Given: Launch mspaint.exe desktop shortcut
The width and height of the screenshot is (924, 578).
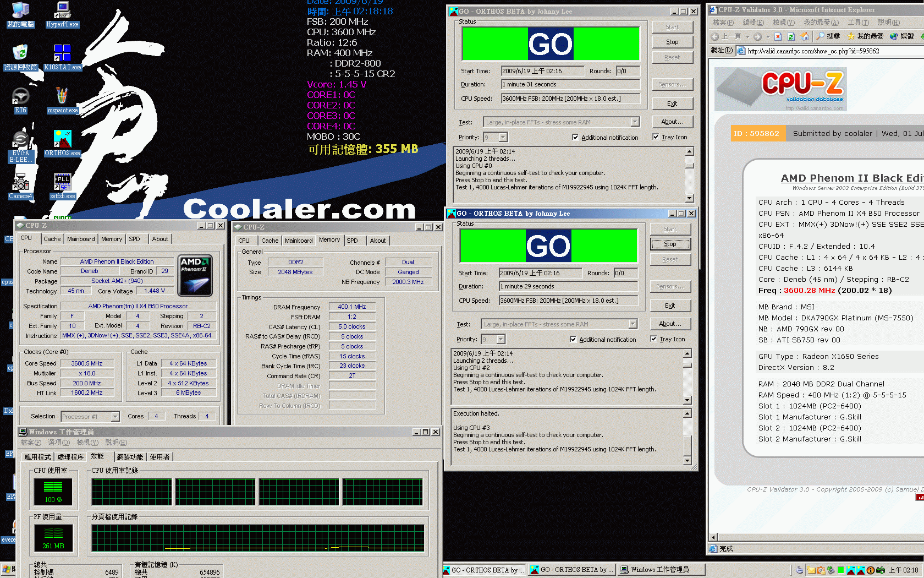Looking at the screenshot, I should 62,100.
